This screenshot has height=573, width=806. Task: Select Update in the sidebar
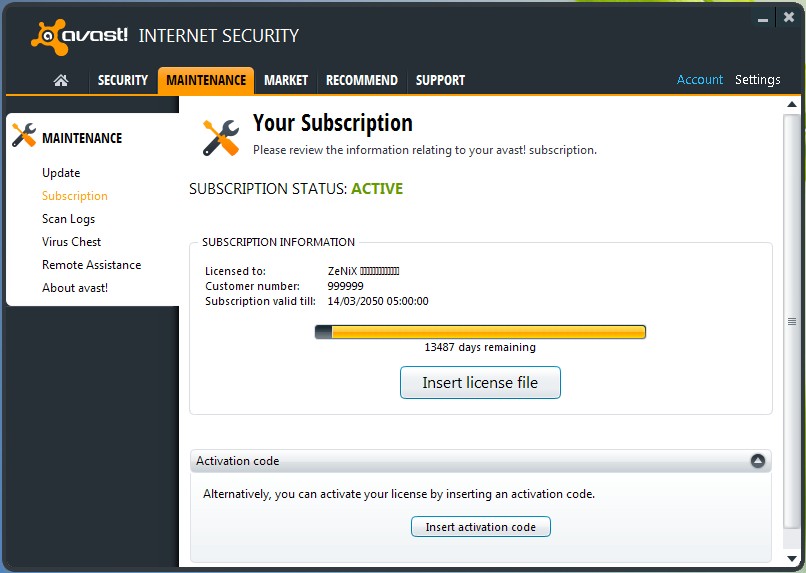pos(61,173)
